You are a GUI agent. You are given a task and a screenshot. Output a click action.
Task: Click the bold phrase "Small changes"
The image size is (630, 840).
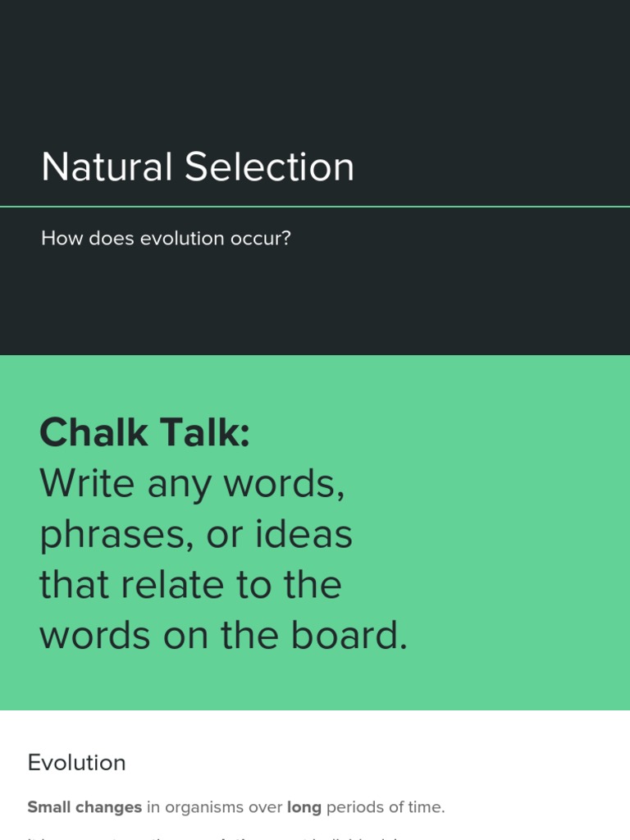pos(84,807)
